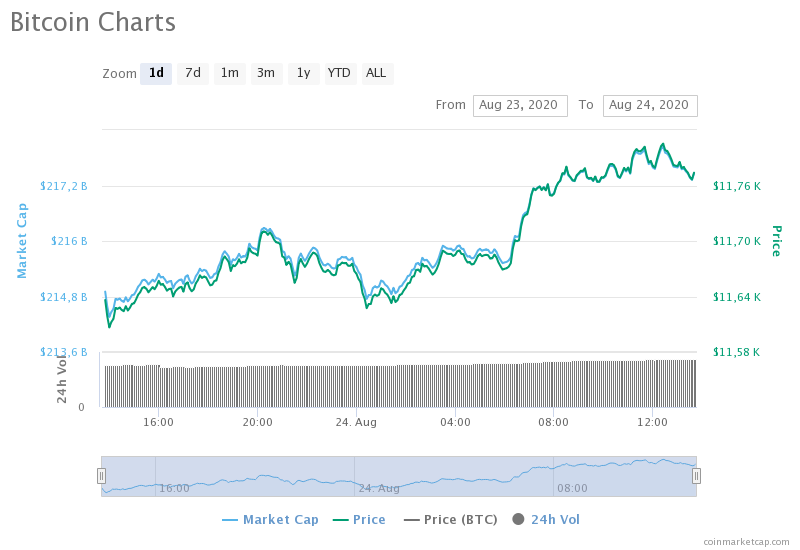This screenshot has height=550, width=800.
Task: Open the coinmarketcap.com credit link
Action: tap(746, 542)
